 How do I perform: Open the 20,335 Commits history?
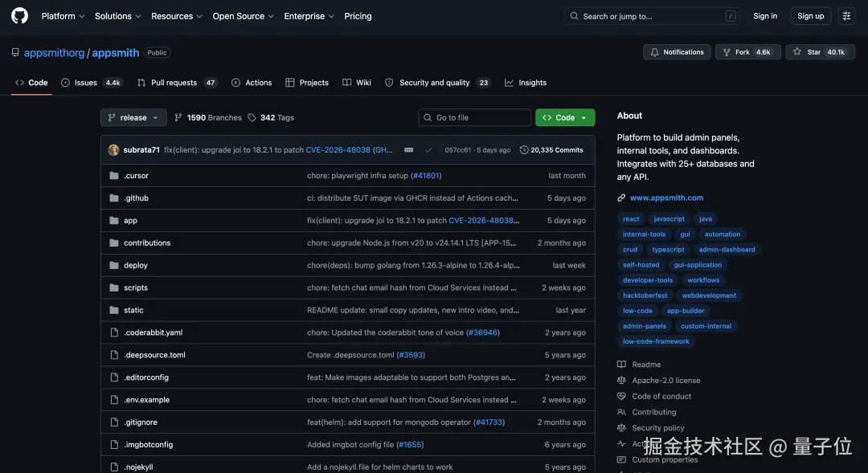(x=551, y=150)
